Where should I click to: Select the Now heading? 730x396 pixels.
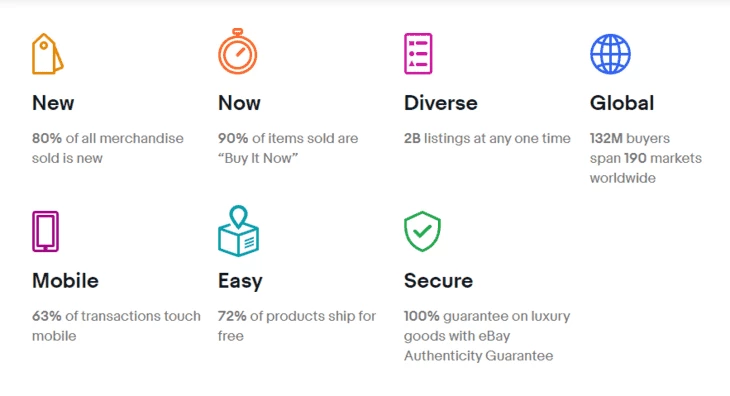(239, 103)
